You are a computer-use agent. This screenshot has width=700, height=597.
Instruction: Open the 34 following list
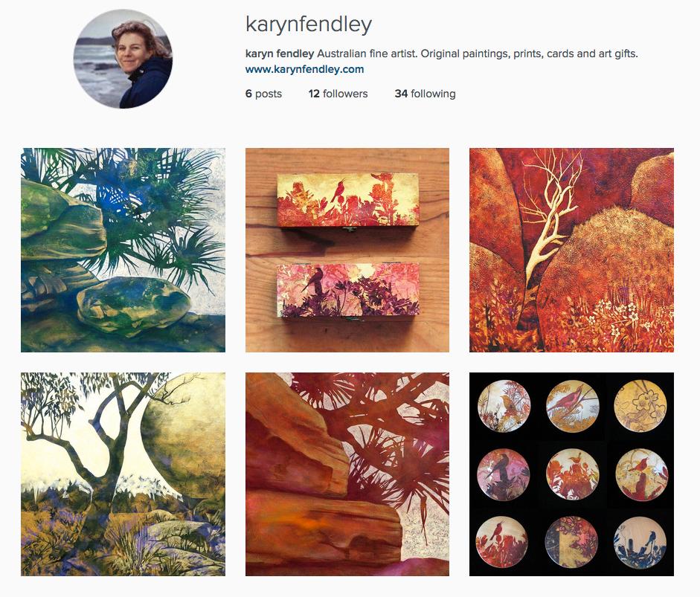point(425,94)
